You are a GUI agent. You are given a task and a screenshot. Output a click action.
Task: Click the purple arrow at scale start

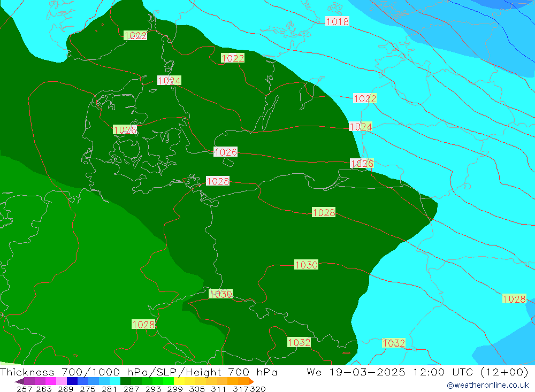[x=19, y=381]
